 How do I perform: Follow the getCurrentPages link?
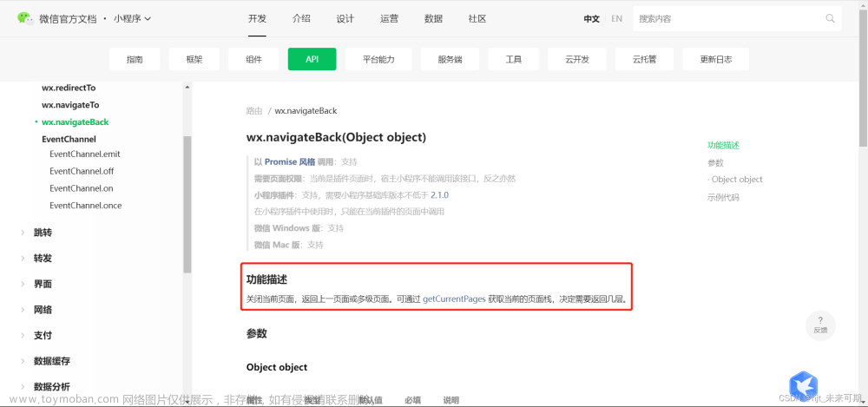(x=454, y=299)
